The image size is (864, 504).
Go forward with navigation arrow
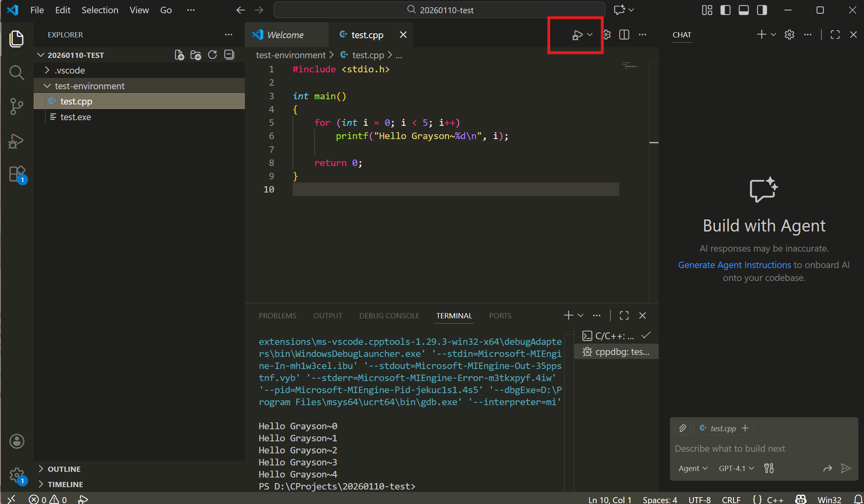coord(259,10)
